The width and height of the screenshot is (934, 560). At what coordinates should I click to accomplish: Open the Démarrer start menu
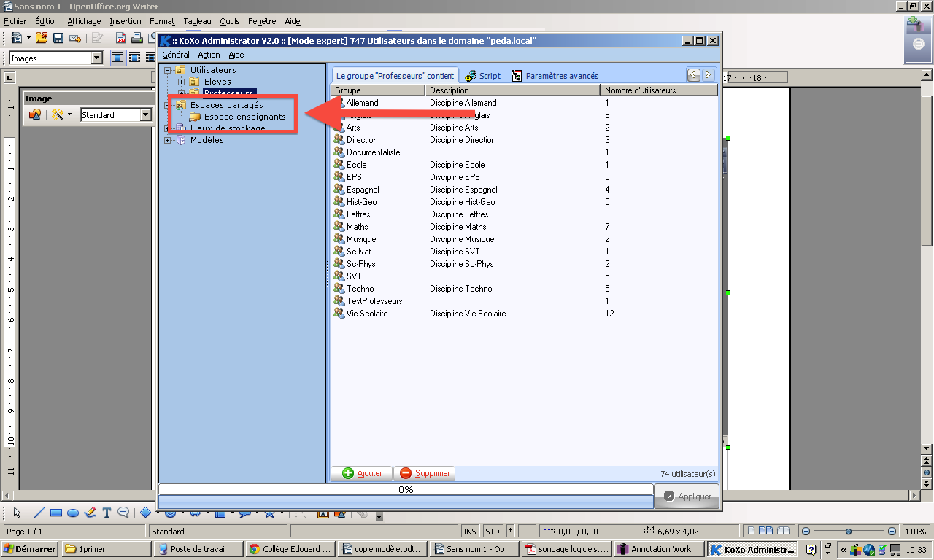point(30,549)
